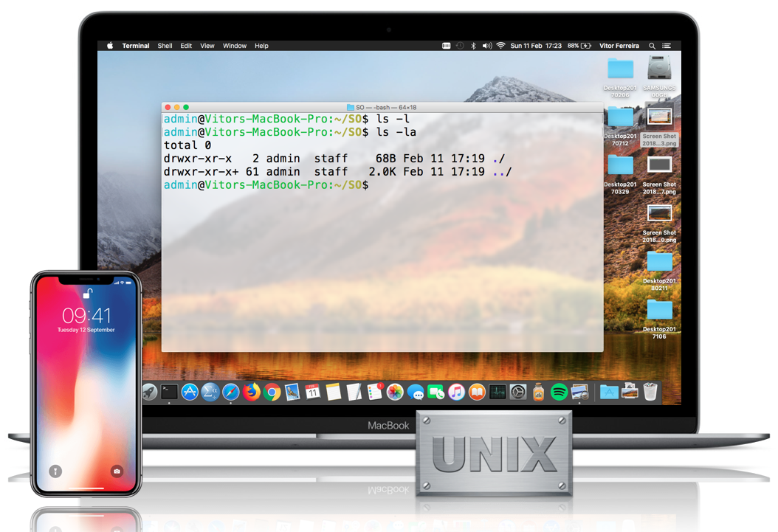Click the SO folder proxy icon in title bar
The image size is (778, 532).
[x=351, y=107]
